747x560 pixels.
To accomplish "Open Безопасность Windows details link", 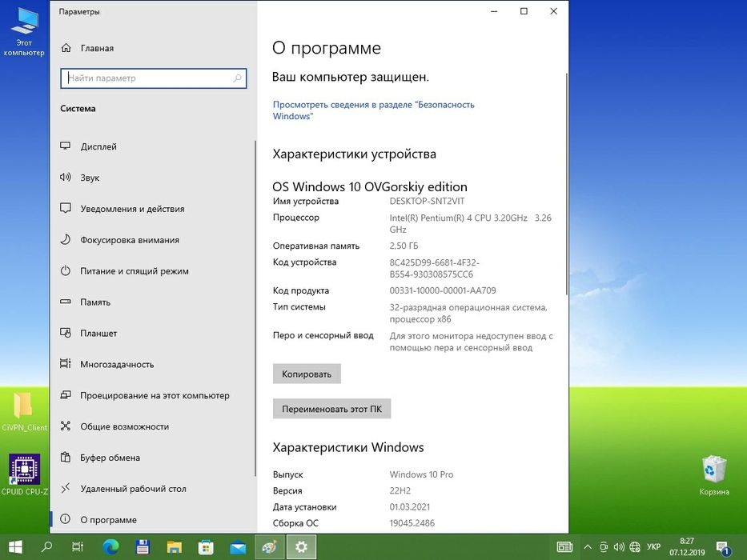I will [373, 110].
